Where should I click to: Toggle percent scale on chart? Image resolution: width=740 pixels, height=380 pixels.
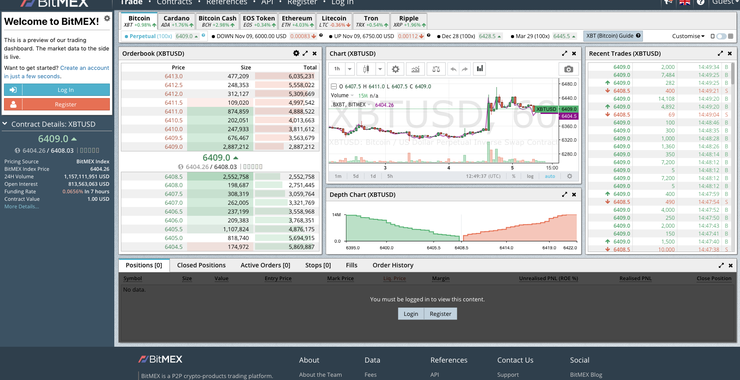(513, 176)
